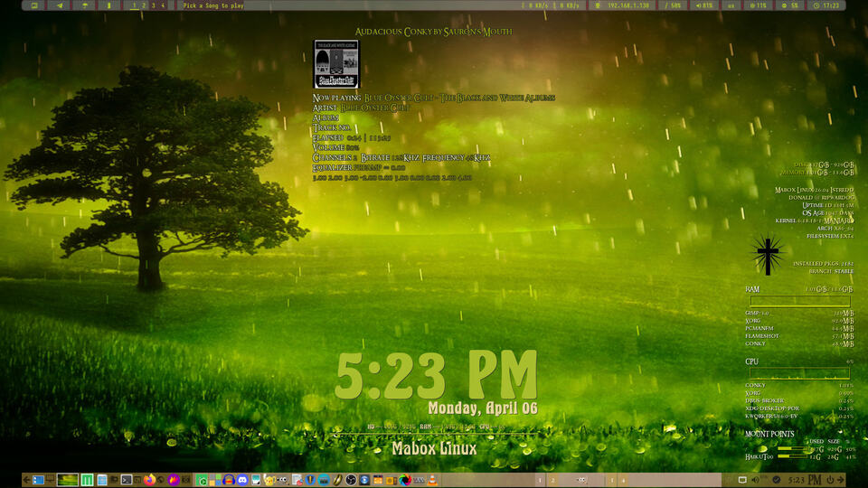The height and width of the screenshot is (488, 868).
Task: Launch Discord from the taskbar
Action: 243,480
